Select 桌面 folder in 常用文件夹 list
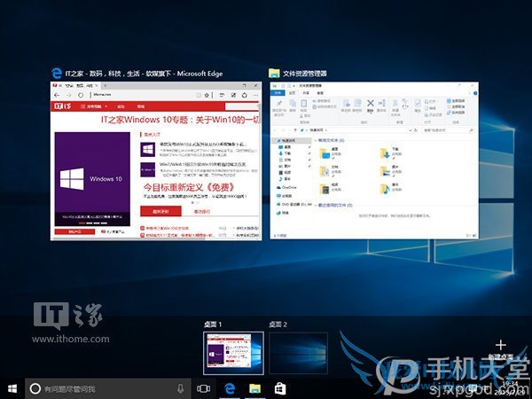 click(331, 153)
